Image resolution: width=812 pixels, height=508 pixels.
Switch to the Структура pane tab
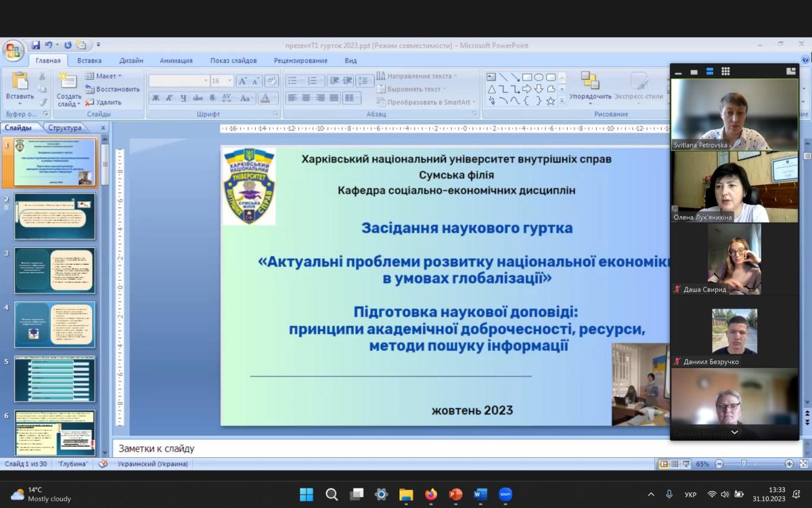[65, 128]
